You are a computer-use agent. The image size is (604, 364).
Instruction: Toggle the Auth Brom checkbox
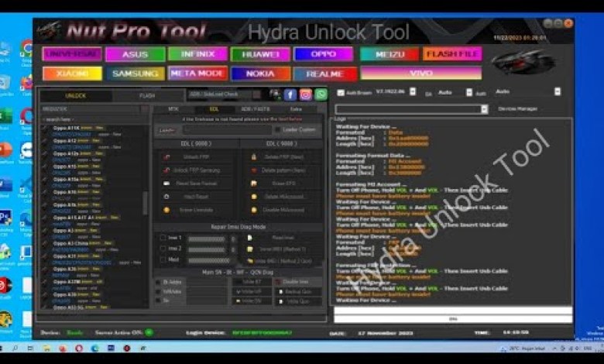[x=341, y=93]
